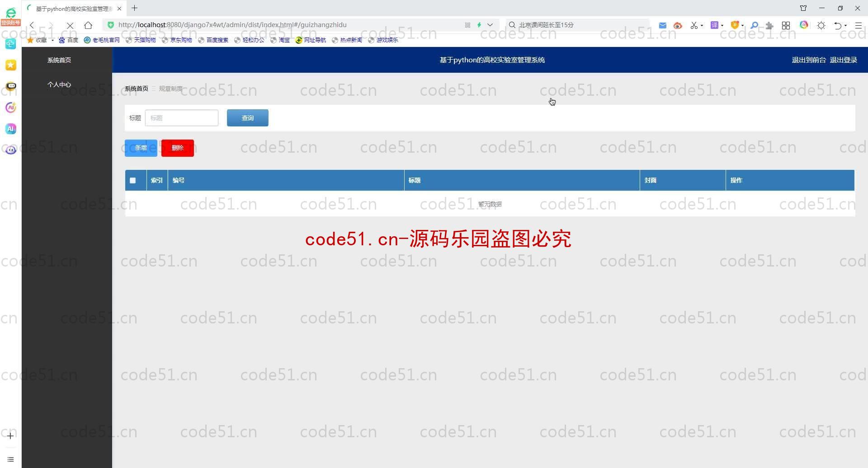Expand the translate tool dropdown arrow

(722, 26)
